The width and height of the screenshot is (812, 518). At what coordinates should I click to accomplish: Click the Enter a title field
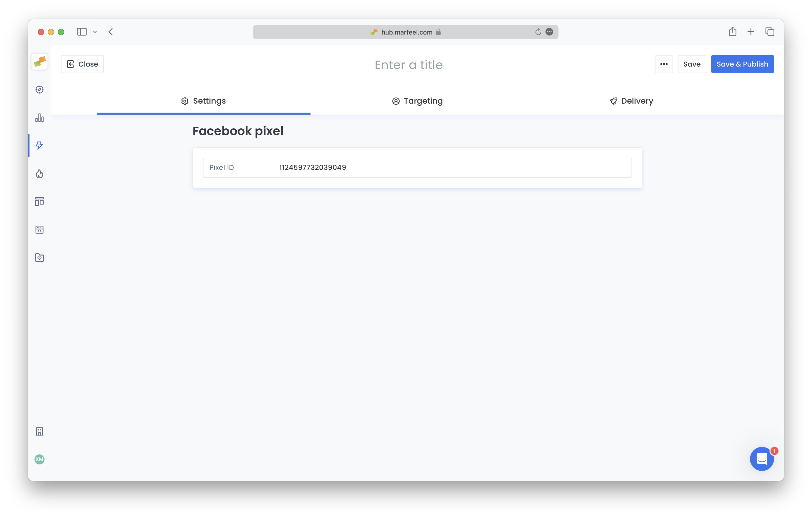pos(408,65)
